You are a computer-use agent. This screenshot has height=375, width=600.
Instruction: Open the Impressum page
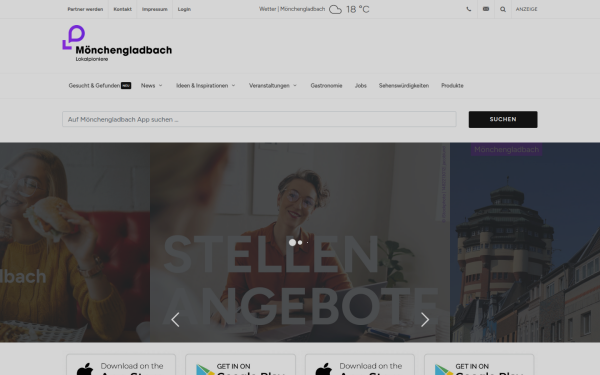[155, 9]
